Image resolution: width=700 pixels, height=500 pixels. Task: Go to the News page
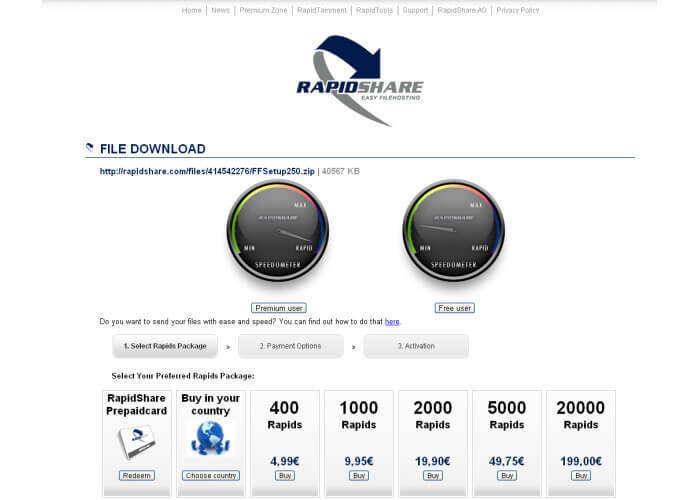click(x=221, y=10)
